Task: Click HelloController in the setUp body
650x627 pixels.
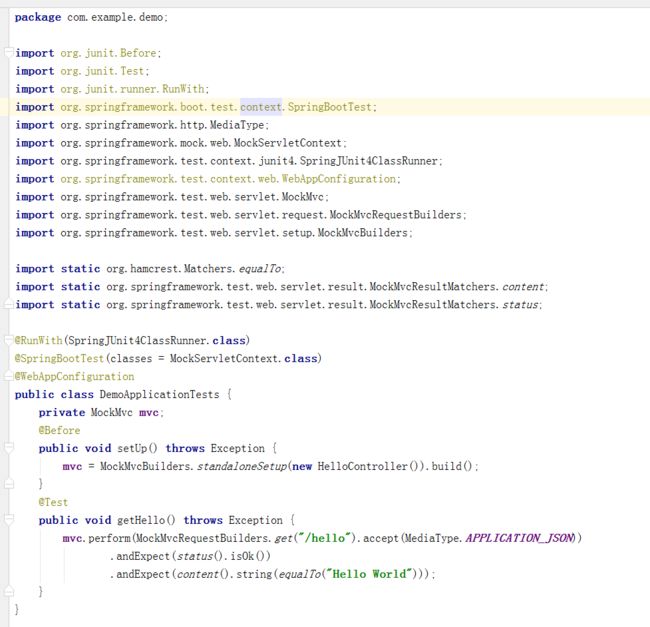Action: (x=363, y=467)
